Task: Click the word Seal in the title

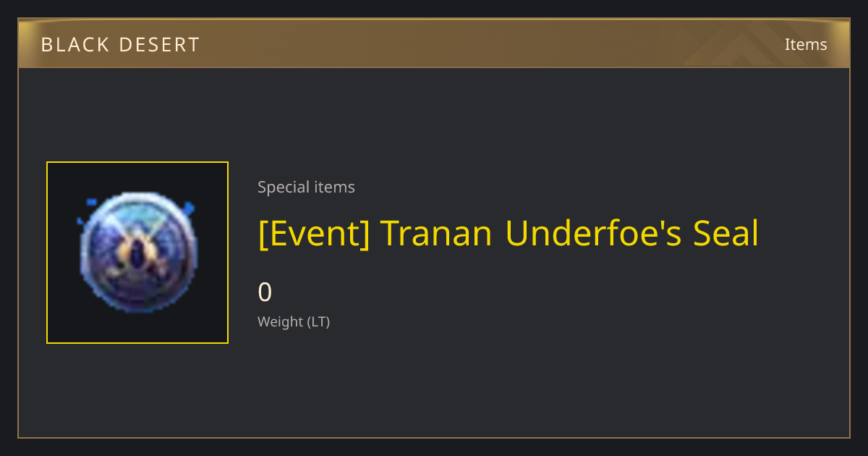Action: pos(726,233)
